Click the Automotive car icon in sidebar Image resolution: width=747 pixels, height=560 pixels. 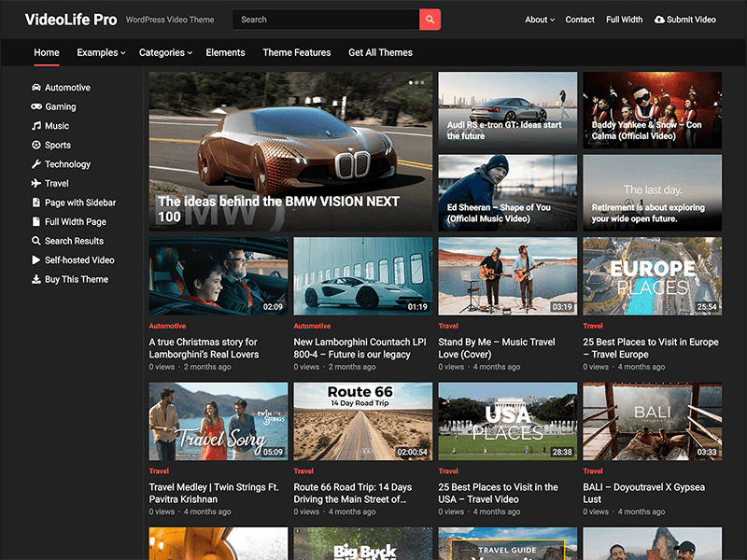point(34,87)
